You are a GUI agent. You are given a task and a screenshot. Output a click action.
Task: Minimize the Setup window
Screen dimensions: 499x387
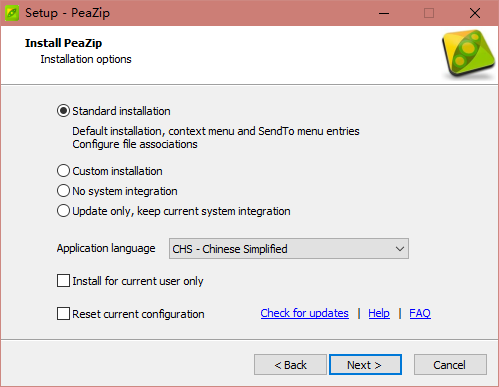click(x=384, y=13)
